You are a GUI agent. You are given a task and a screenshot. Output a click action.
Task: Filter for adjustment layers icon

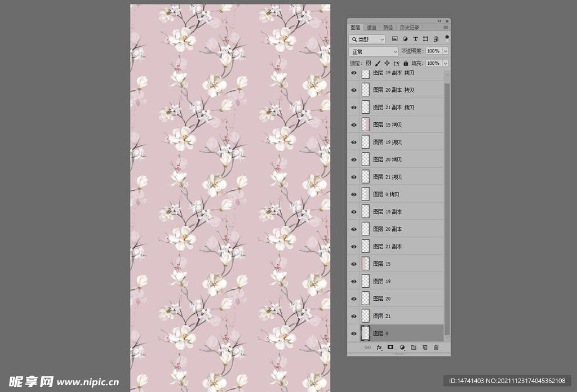click(405, 39)
